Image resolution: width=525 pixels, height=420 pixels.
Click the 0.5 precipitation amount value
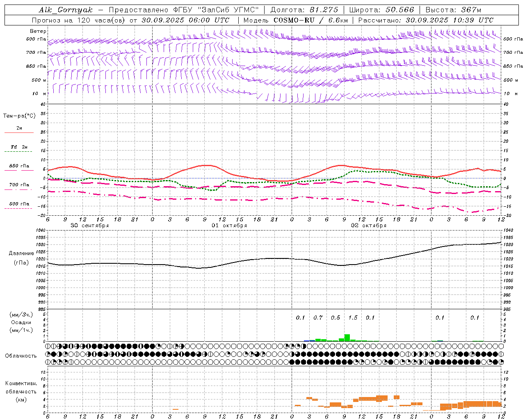(x=336, y=317)
